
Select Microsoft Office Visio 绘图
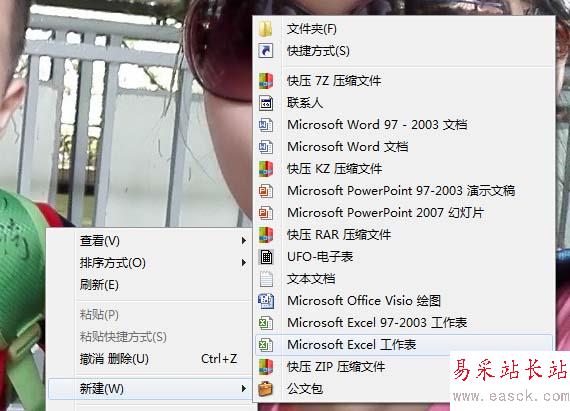404,301
